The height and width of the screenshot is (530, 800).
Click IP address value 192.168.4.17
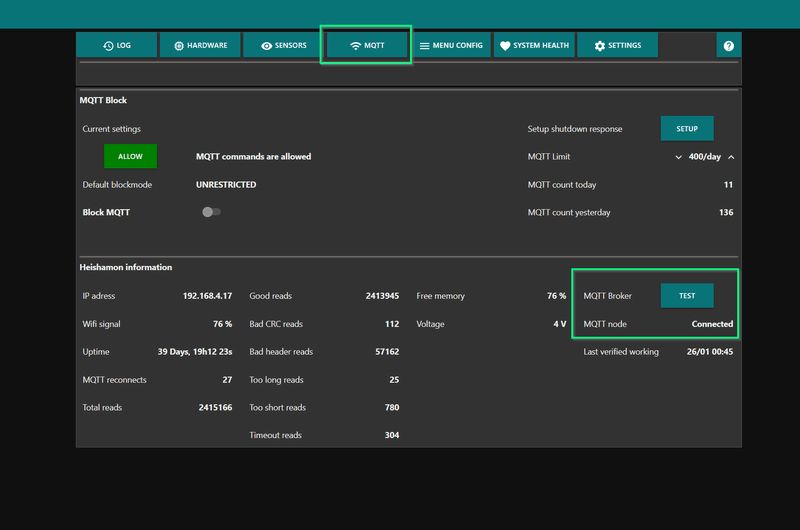point(207,296)
